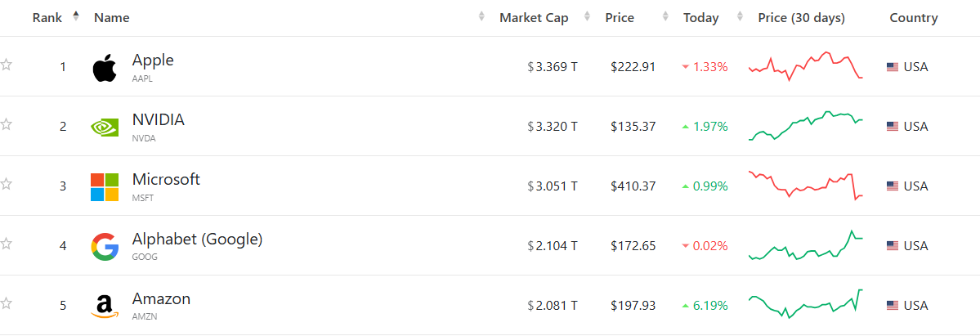Click the Price column header
This screenshot has height=336, width=980.
(620, 18)
